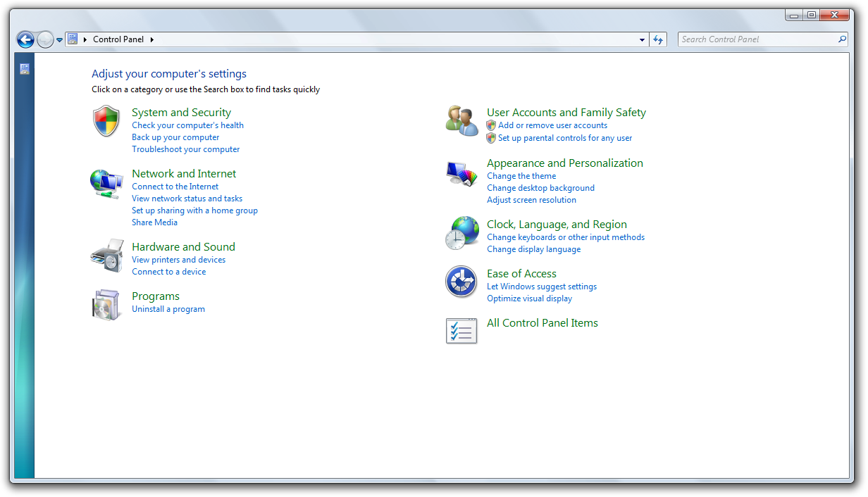Click shield icon beside Set up parental controls

(x=491, y=138)
